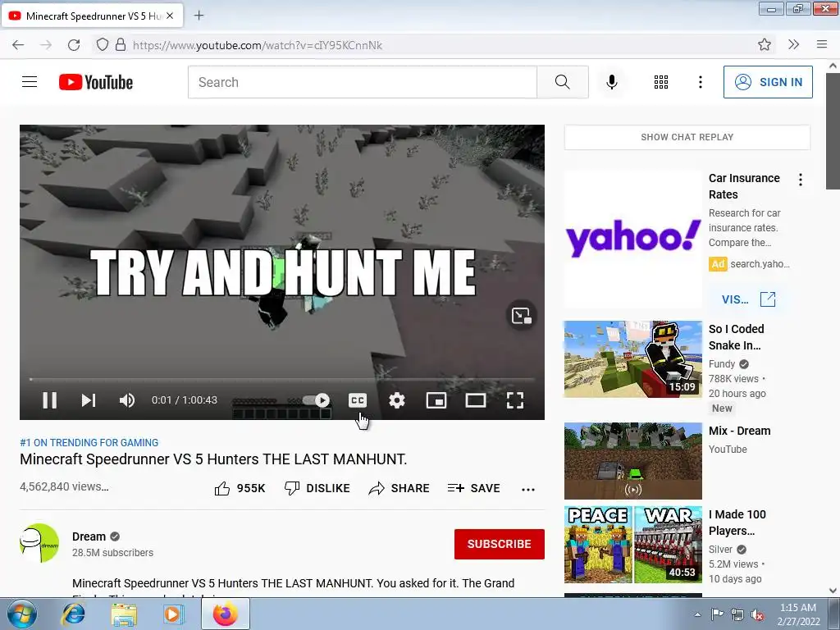Save the video to a playlist
Image resolution: width=840 pixels, height=630 pixels.
pyautogui.click(x=473, y=488)
